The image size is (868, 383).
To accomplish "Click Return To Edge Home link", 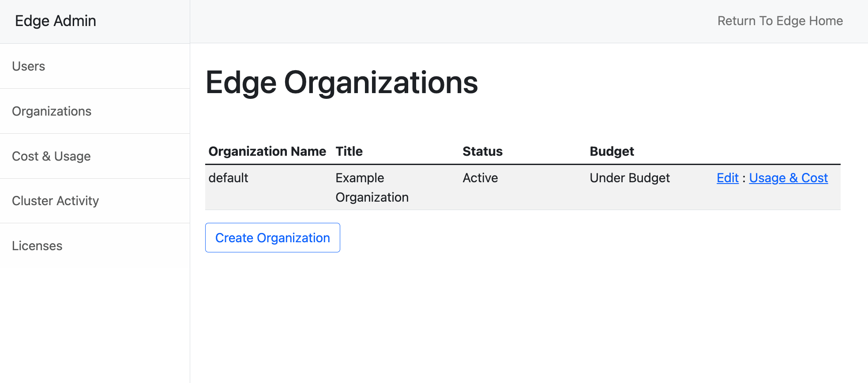I will (x=780, y=21).
